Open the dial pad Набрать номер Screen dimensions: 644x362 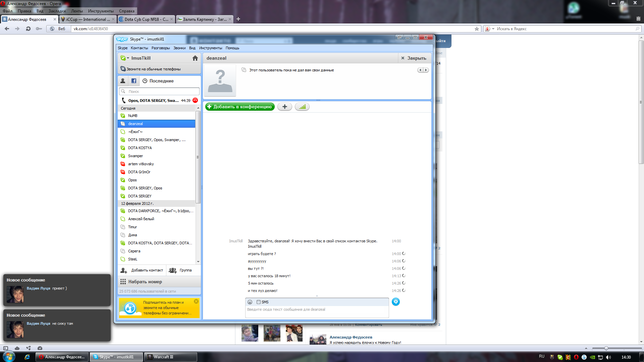coord(159,282)
